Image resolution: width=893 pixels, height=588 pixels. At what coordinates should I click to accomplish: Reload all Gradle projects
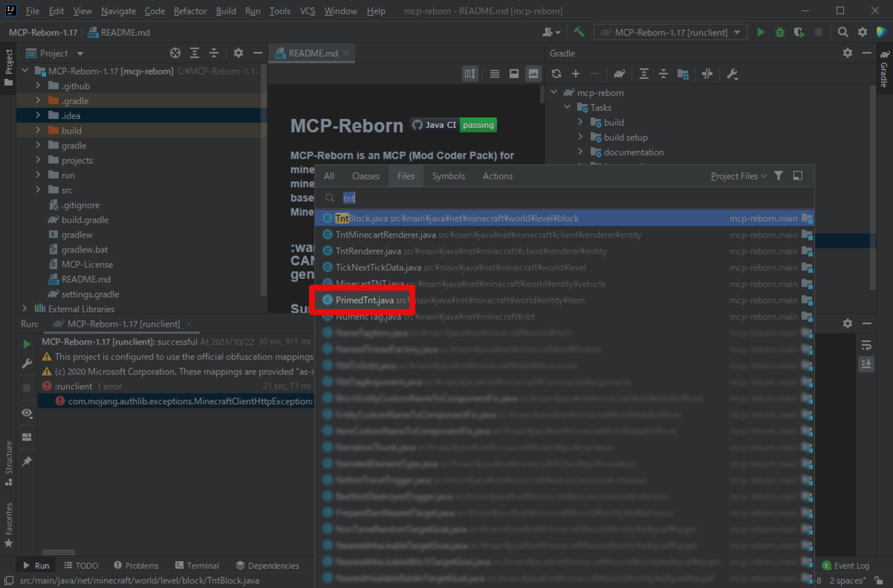(x=556, y=74)
